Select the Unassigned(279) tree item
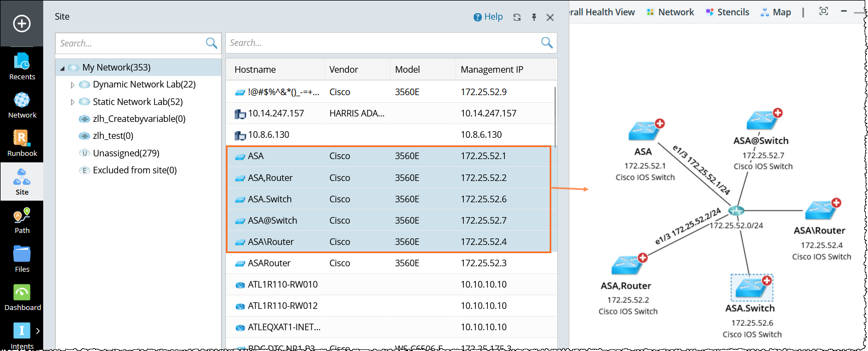The height and width of the screenshot is (351, 868). click(126, 153)
